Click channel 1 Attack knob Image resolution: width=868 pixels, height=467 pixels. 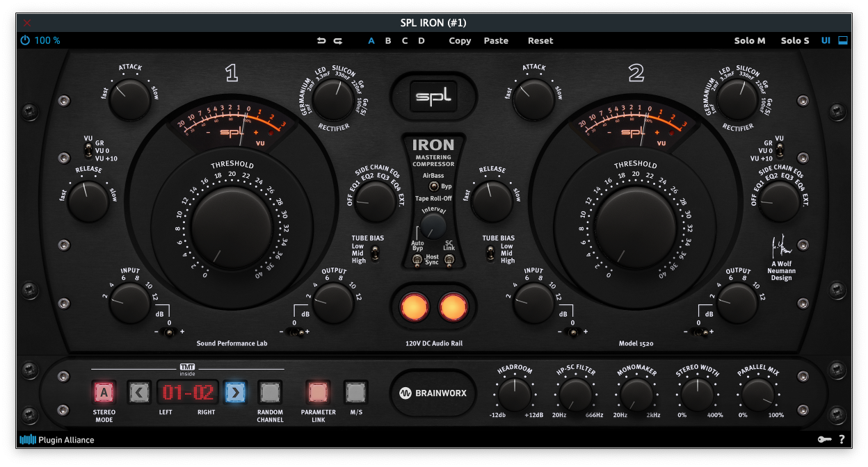click(129, 99)
